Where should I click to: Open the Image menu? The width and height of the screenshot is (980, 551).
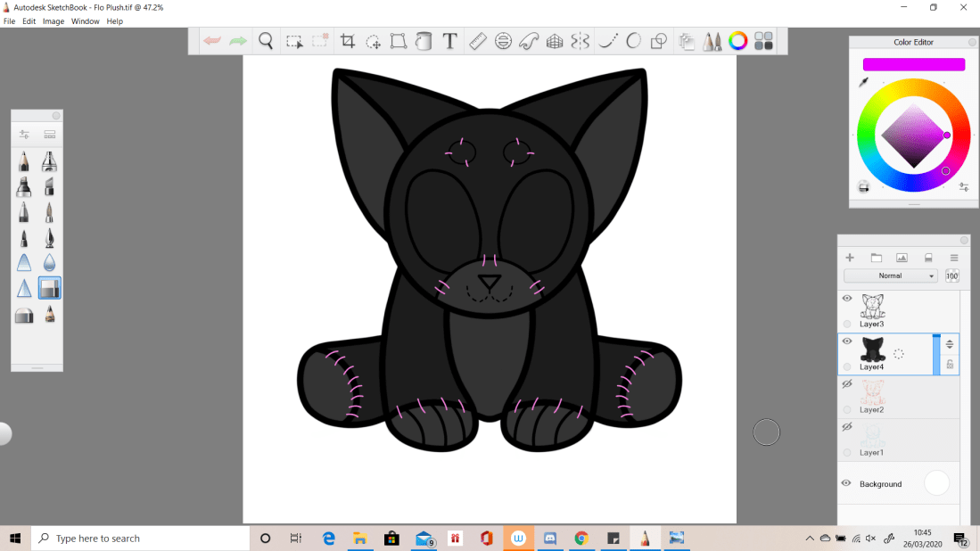(x=54, y=21)
